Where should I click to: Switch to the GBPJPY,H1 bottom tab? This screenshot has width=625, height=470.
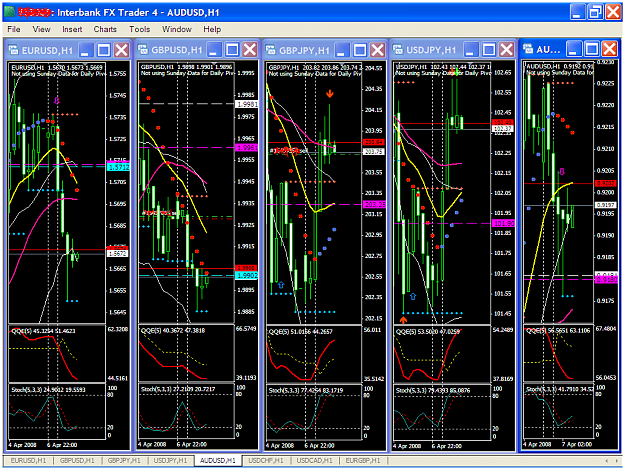[124, 460]
